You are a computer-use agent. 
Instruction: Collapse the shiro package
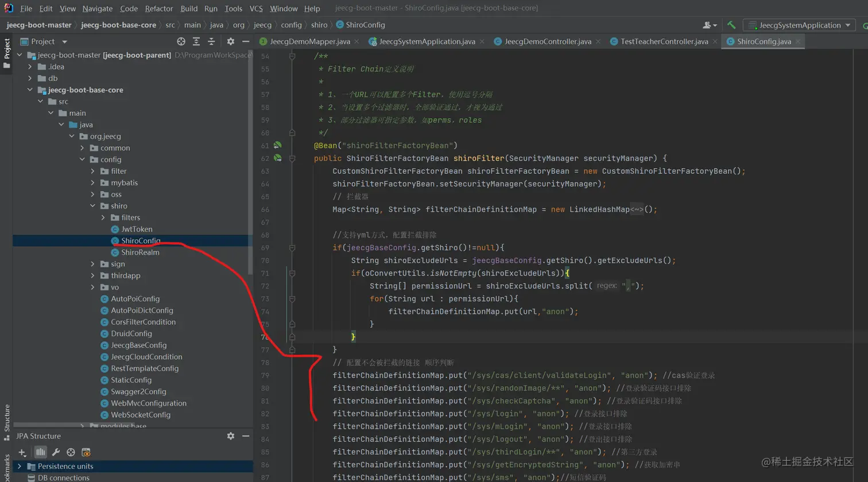pos(92,206)
